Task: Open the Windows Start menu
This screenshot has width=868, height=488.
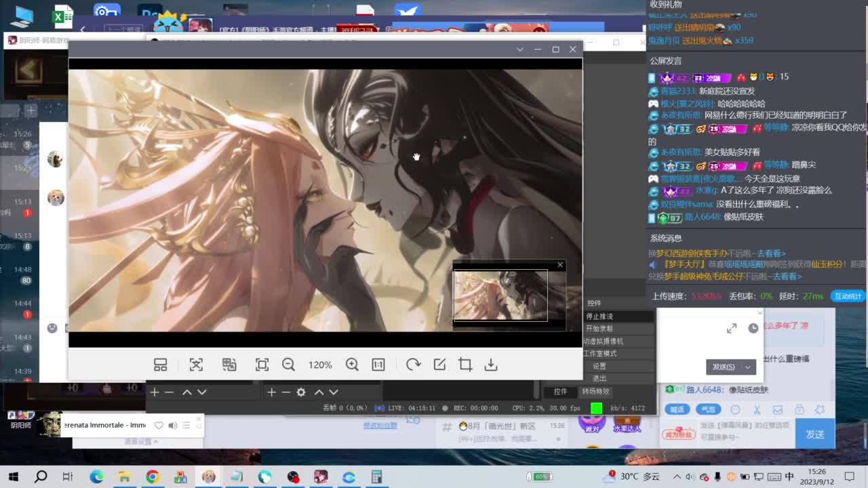Action: (x=13, y=476)
